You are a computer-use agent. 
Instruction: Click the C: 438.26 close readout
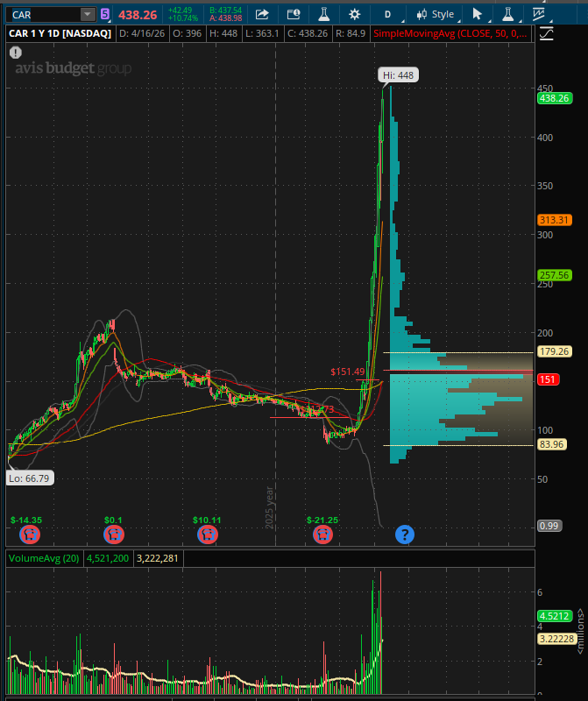[x=308, y=33]
